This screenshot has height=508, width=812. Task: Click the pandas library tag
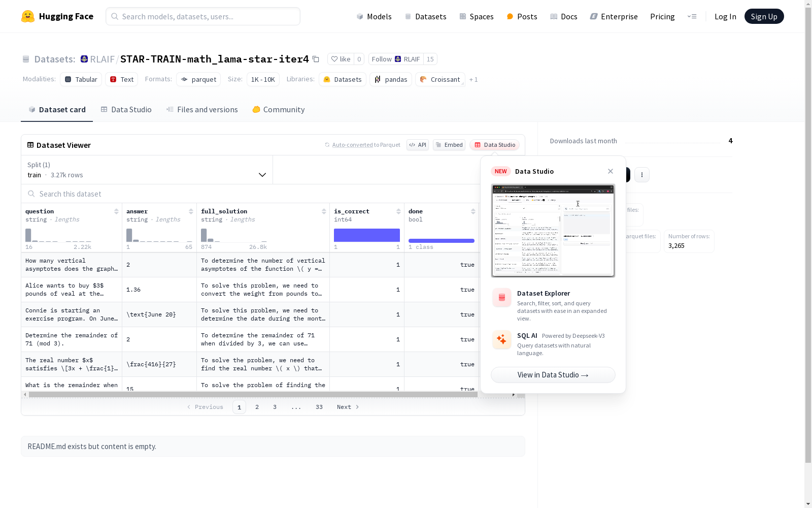391,79
